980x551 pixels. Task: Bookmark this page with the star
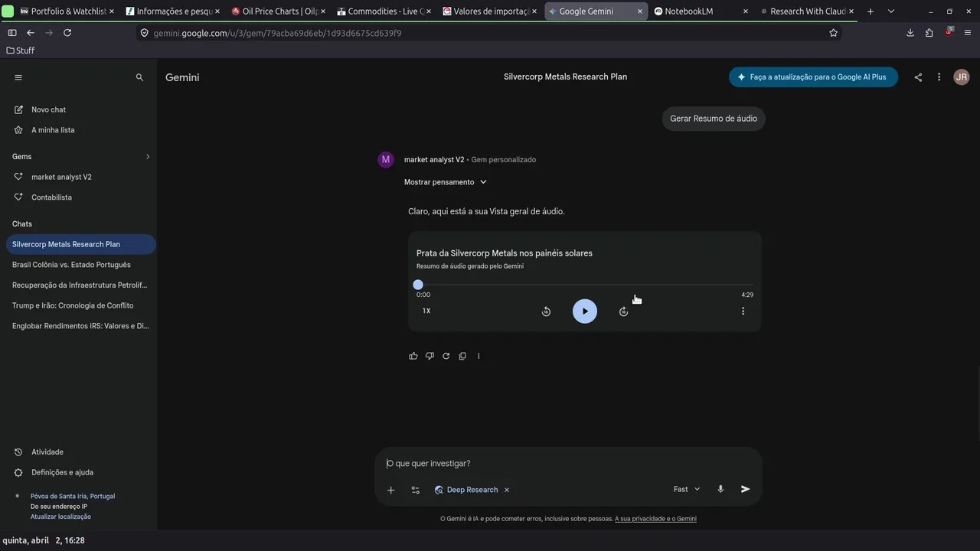pos(834,33)
